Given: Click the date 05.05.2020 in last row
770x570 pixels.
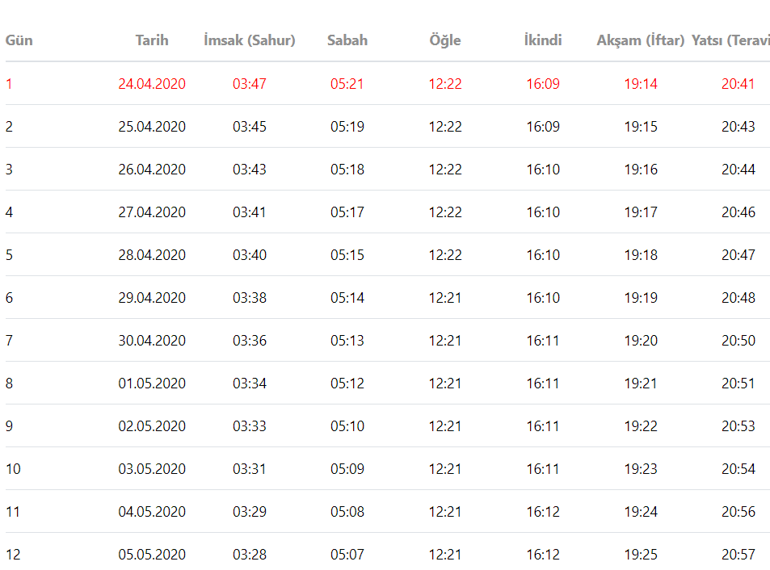Looking at the screenshot, I should click(x=152, y=554).
